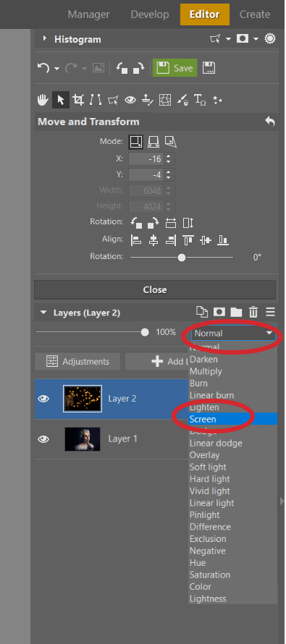Add mask icon in Layers header
The image size is (286, 644).
[x=219, y=312]
